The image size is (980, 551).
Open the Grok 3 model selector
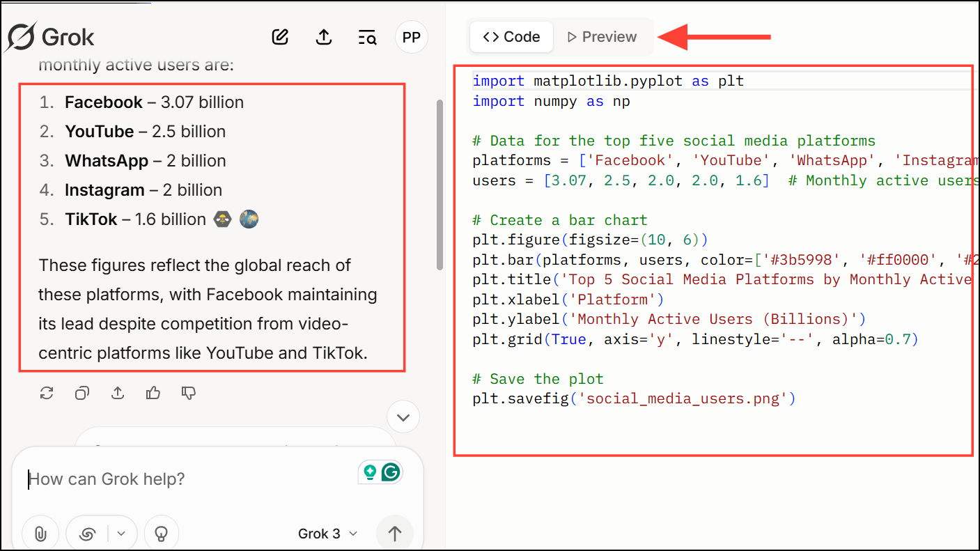(325, 534)
